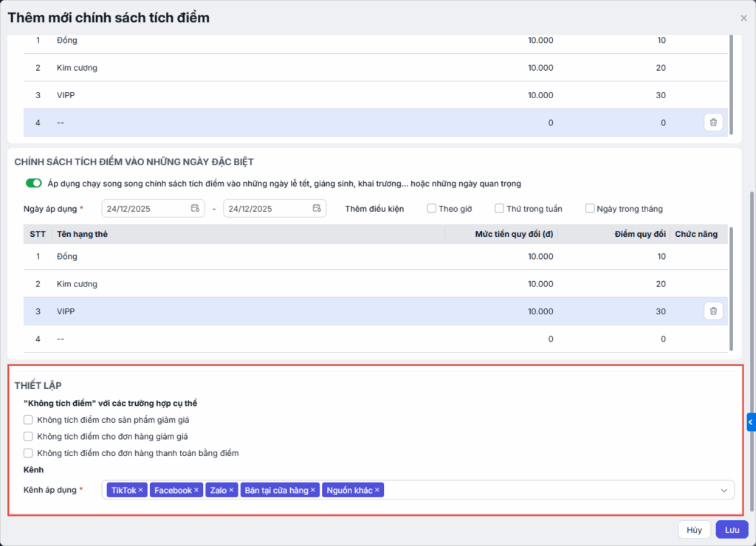756x546 pixels.
Task: Click the Lưu button
Action: pos(732,530)
